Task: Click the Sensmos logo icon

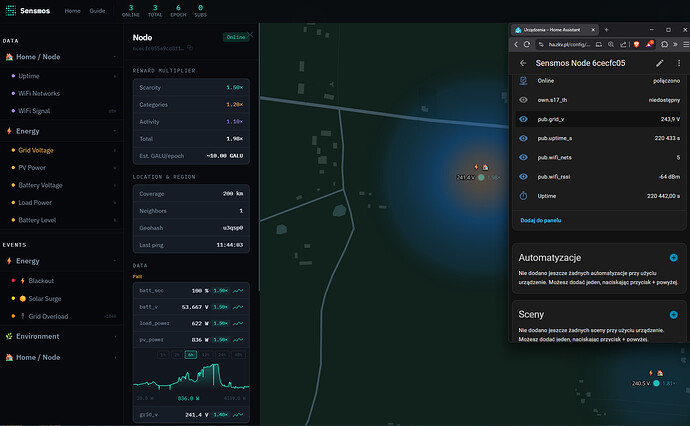Action: coord(11,11)
